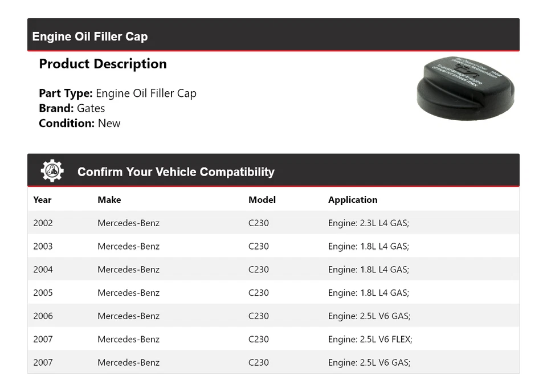
Task: Click the oil filler cap product image
Action: pos(466,87)
